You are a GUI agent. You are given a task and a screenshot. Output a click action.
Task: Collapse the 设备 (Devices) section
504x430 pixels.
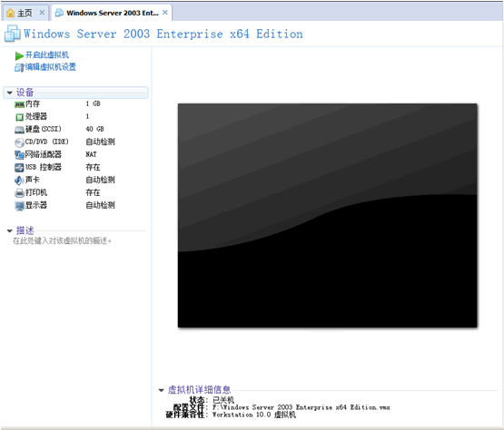click(x=10, y=93)
